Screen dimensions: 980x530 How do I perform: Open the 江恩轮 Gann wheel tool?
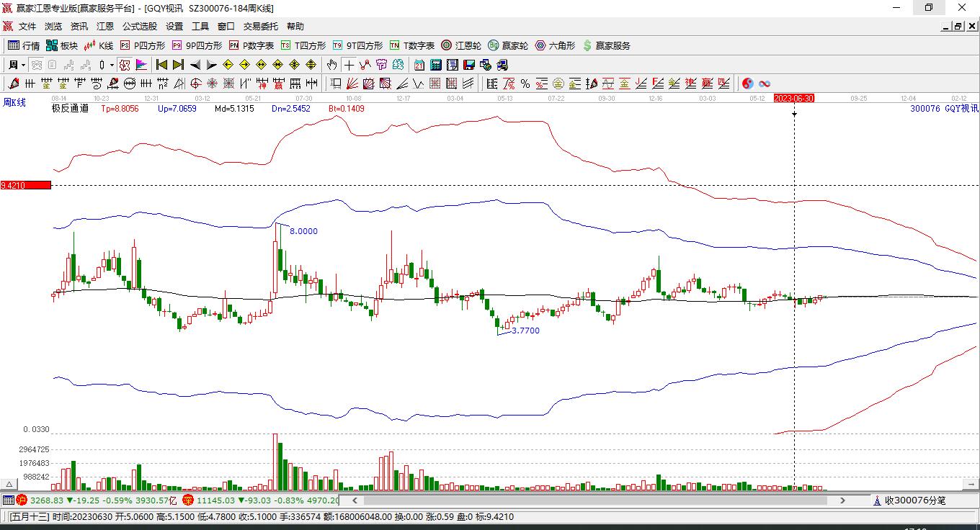461,45
